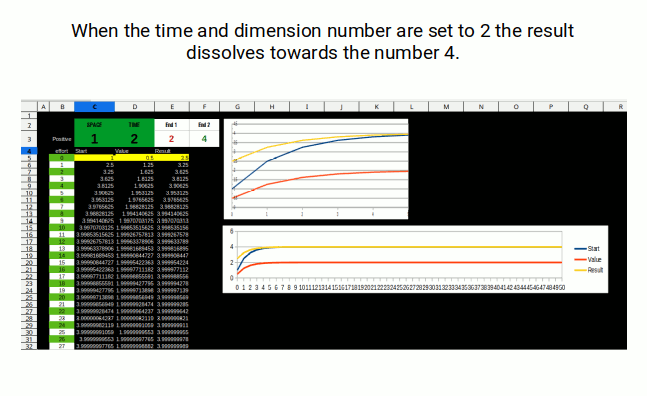Select column header E
Viewport: 647px width, 396px height.
pyautogui.click(x=172, y=107)
